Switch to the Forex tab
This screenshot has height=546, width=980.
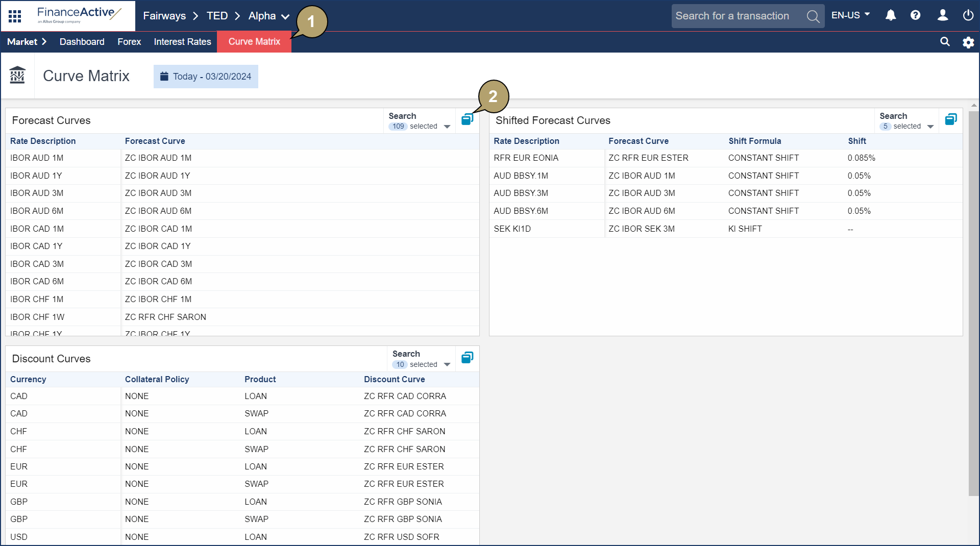[x=129, y=42]
